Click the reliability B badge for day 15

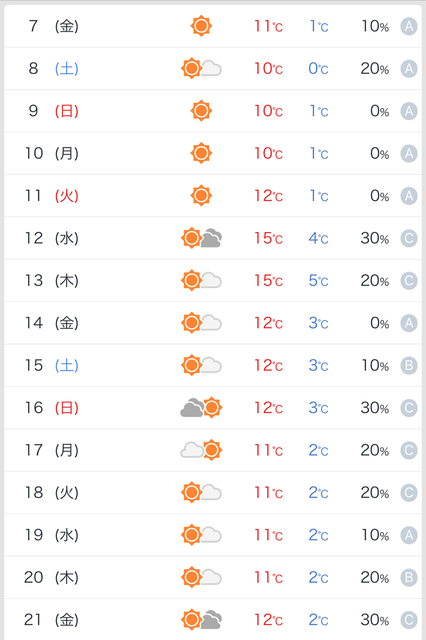pyautogui.click(x=408, y=366)
